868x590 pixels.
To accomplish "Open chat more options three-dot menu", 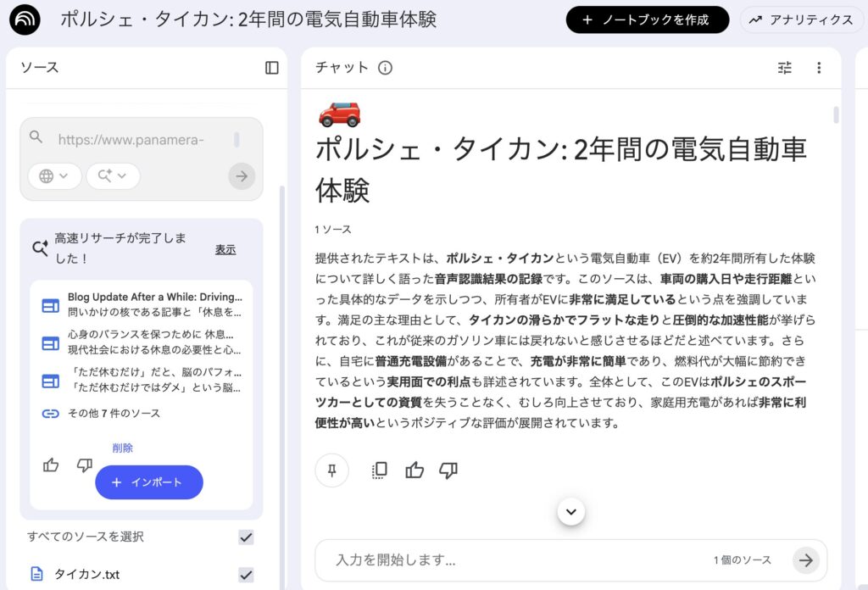I will point(818,68).
